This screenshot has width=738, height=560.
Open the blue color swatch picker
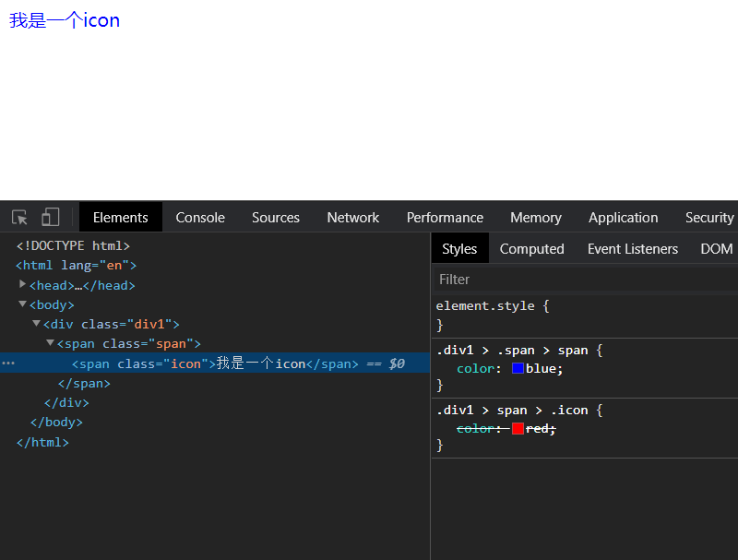(518, 368)
